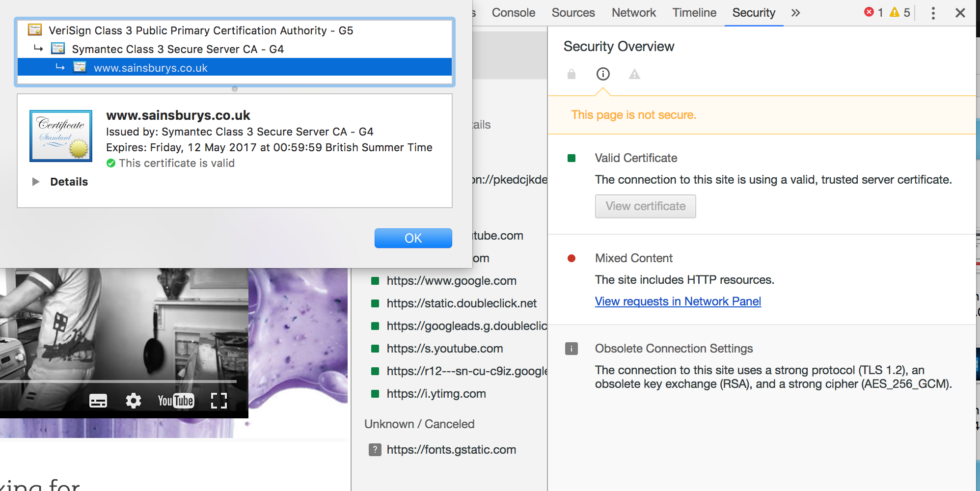Enter fullscreen on the video player
The width and height of the screenshot is (980, 491).
tap(219, 401)
